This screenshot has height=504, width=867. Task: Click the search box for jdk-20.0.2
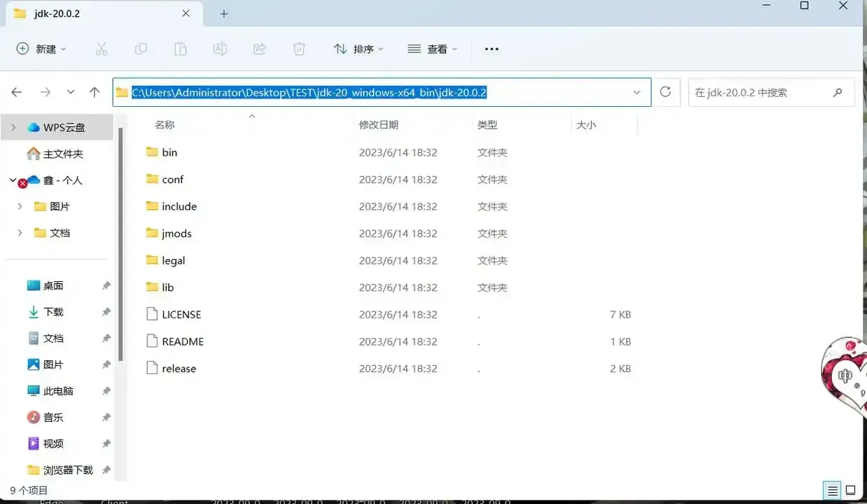pyautogui.click(x=761, y=92)
